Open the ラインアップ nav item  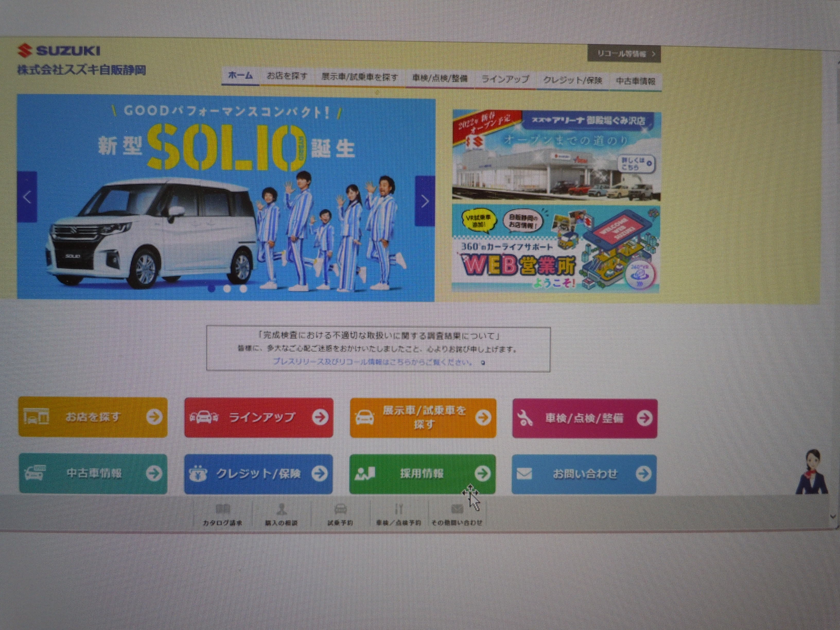tap(505, 80)
